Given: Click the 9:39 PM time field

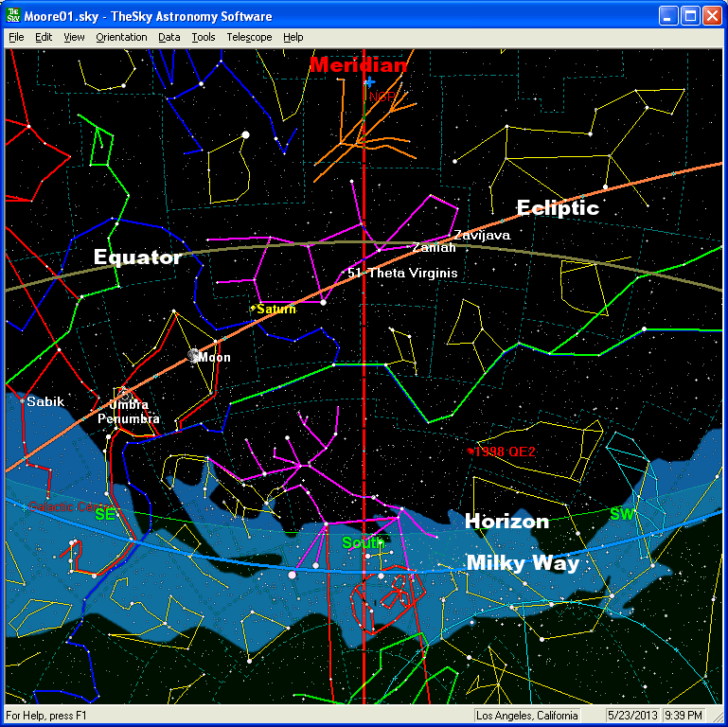Looking at the screenshot, I should 683,716.
